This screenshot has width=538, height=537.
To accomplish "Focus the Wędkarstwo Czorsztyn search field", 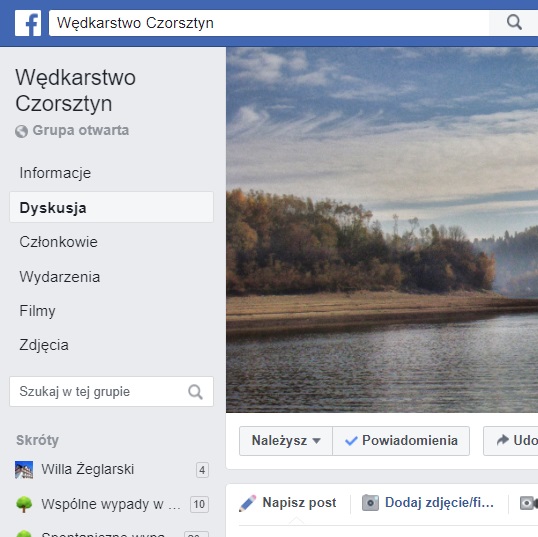I will [269, 23].
